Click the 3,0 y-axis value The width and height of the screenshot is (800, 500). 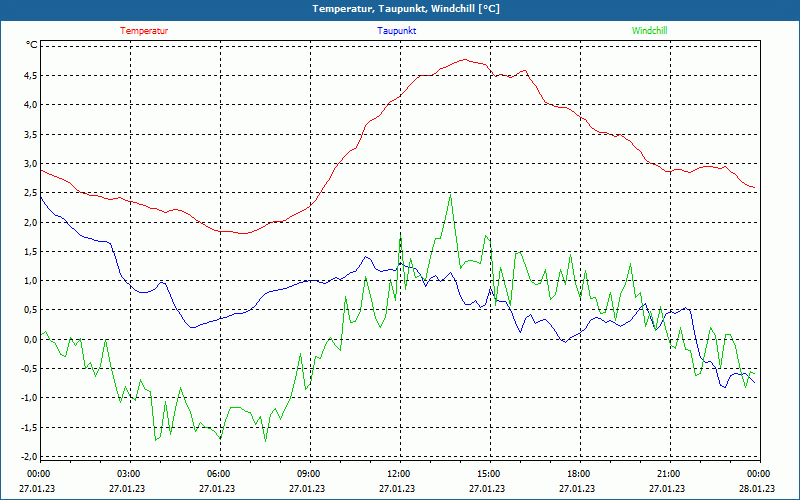coord(31,163)
